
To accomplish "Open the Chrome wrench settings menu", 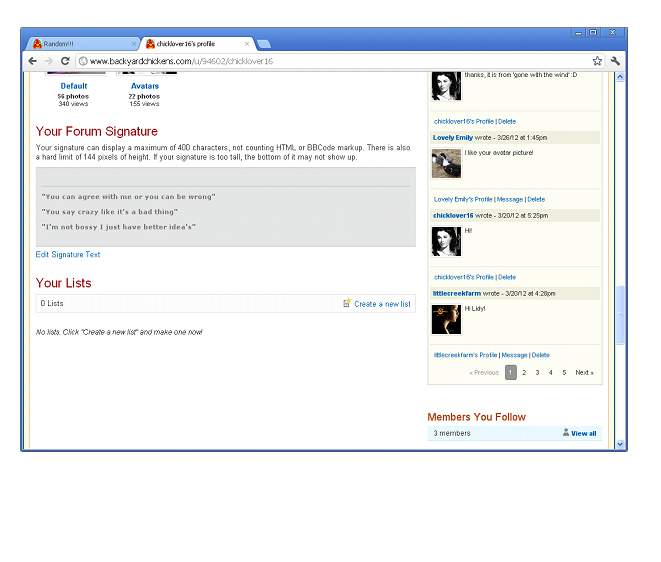I will coord(615,61).
